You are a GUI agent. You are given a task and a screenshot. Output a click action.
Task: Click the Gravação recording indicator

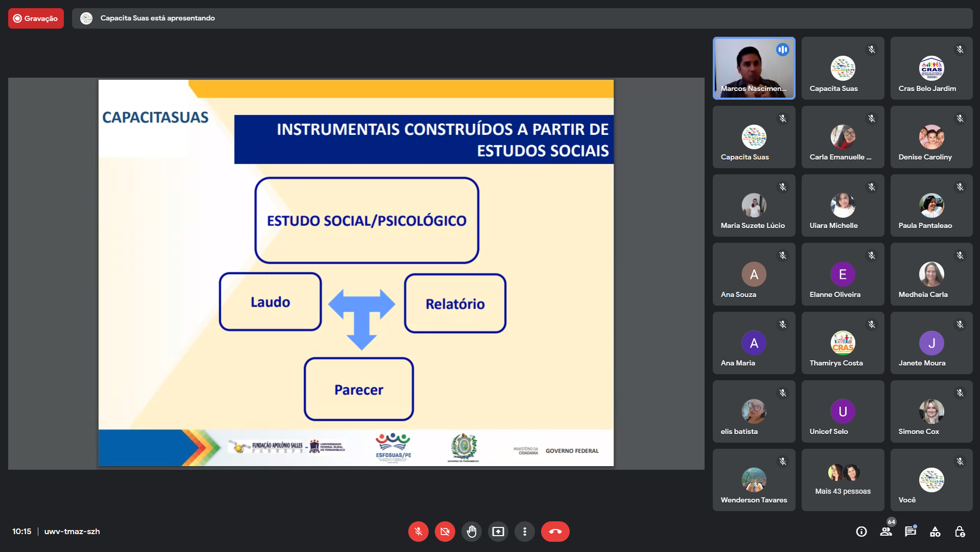click(x=36, y=18)
